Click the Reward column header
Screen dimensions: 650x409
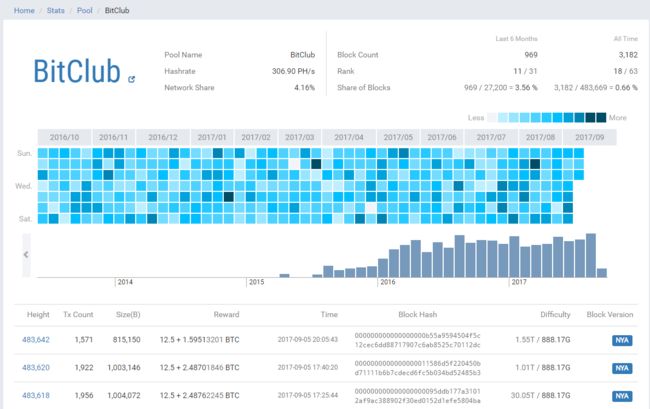tap(226, 315)
